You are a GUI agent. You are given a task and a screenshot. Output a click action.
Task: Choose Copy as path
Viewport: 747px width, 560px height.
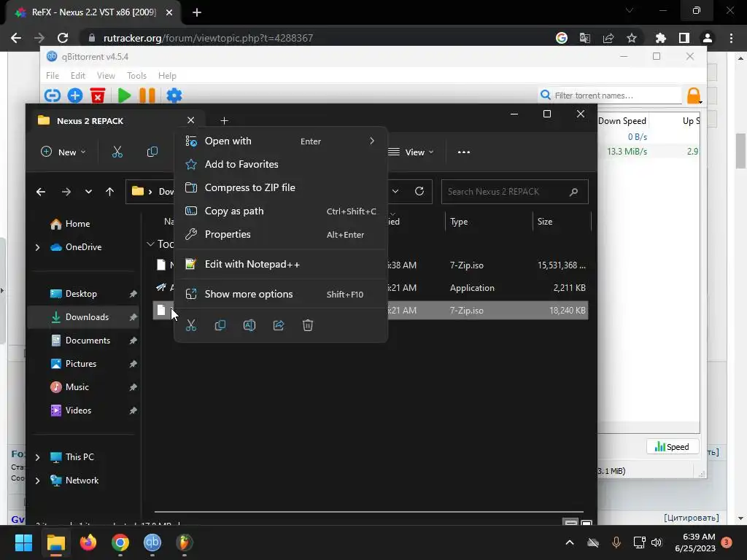click(281, 211)
